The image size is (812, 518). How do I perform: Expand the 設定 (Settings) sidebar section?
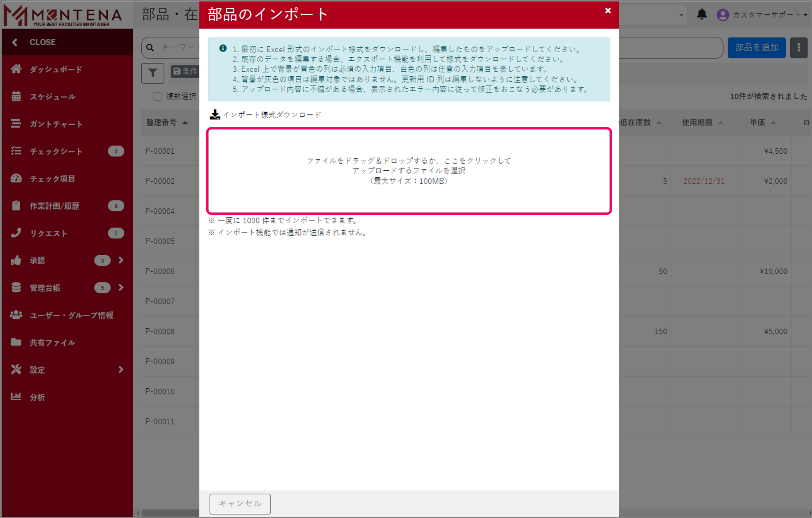37,370
